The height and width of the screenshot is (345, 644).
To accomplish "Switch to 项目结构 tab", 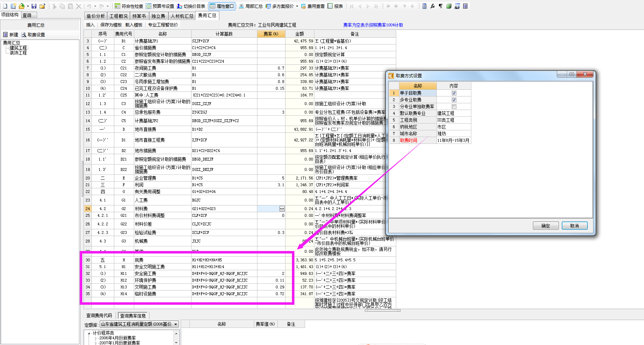I will (10, 15).
